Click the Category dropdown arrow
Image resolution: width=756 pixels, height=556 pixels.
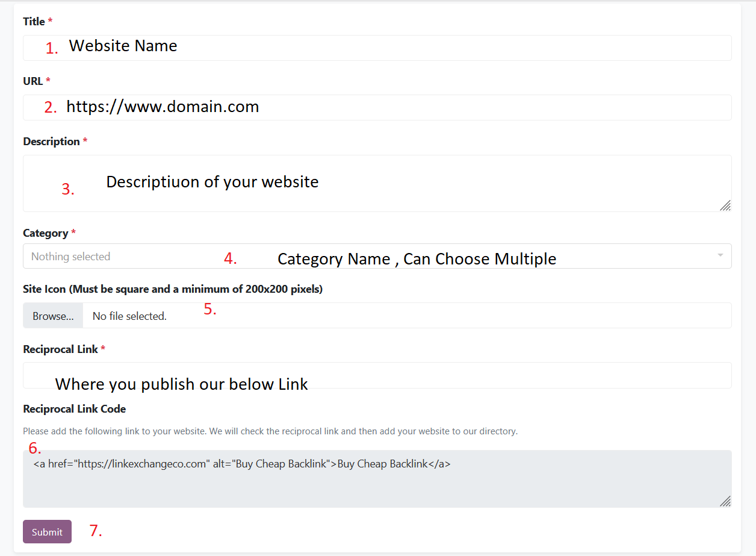[720, 255]
